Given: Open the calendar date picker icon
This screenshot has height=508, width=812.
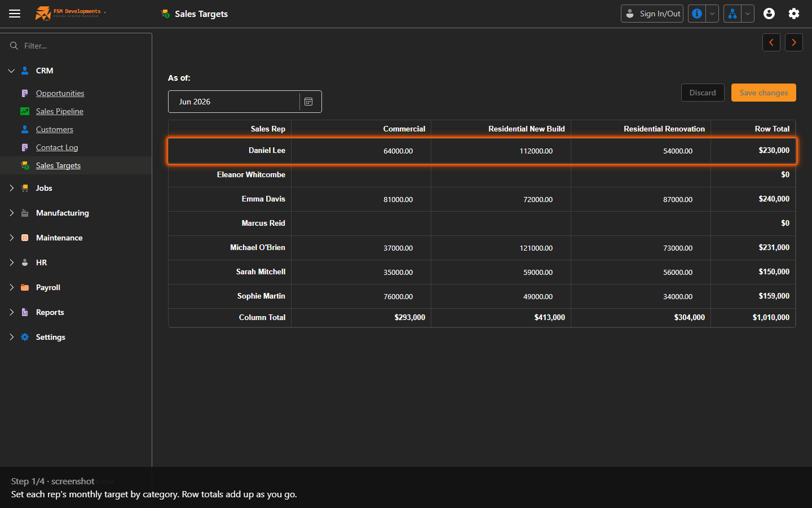Looking at the screenshot, I should pyautogui.click(x=308, y=102).
